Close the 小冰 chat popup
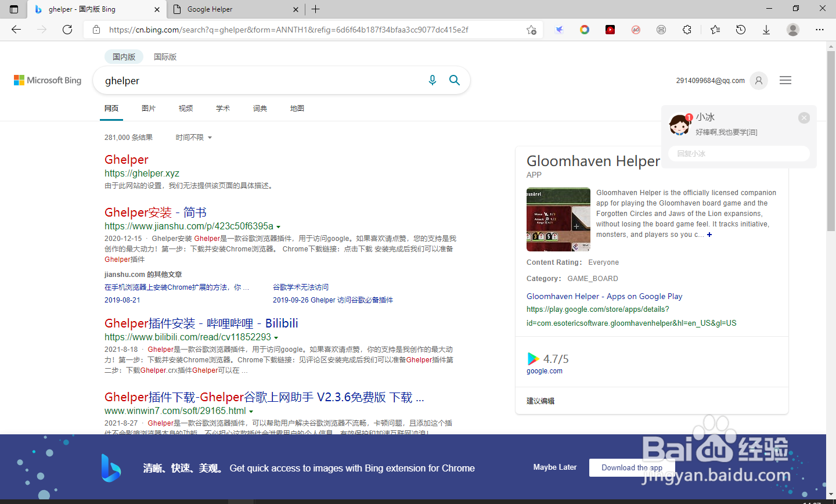This screenshot has height=504, width=836. 804,118
